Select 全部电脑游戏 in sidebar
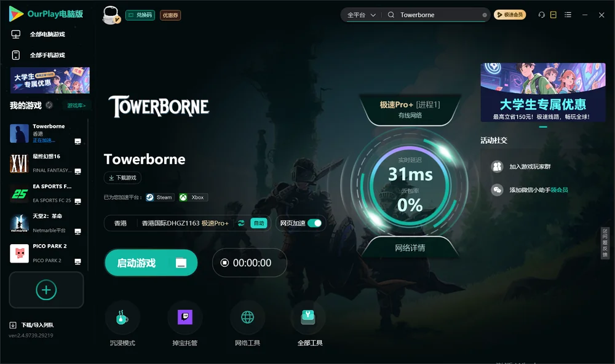Image resolution: width=615 pixels, height=364 pixels. pyautogui.click(x=47, y=34)
